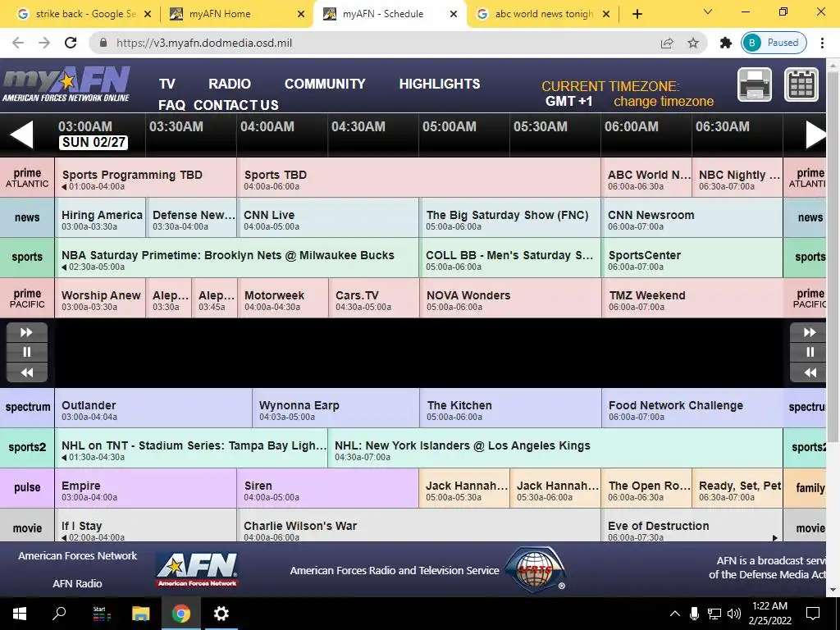Open the tab search chevron
The image size is (840, 630).
(x=708, y=11)
